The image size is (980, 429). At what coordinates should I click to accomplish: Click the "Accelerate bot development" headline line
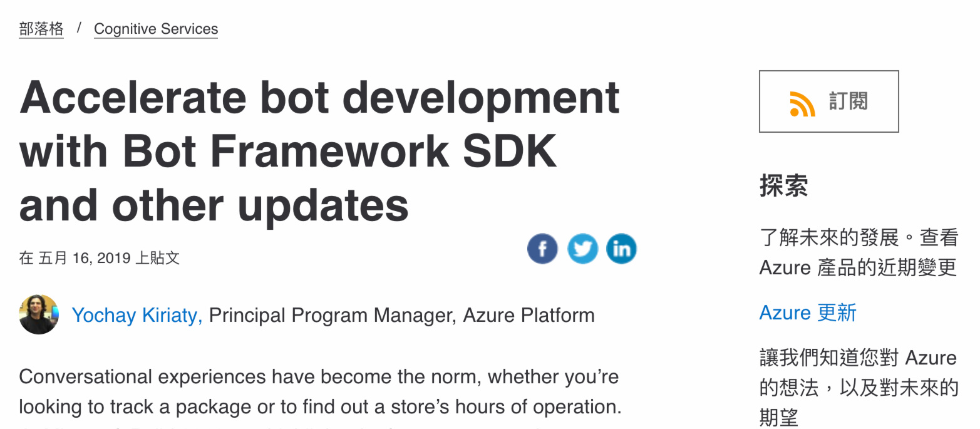pyautogui.click(x=319, y=98)
